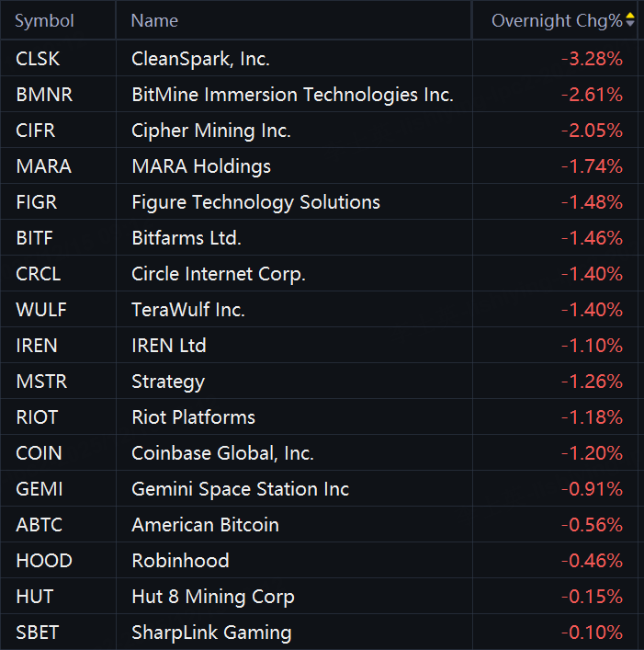The image size is (644, 650).
Task: Click the CIFR symbol cell
Action: click(36, 131)
